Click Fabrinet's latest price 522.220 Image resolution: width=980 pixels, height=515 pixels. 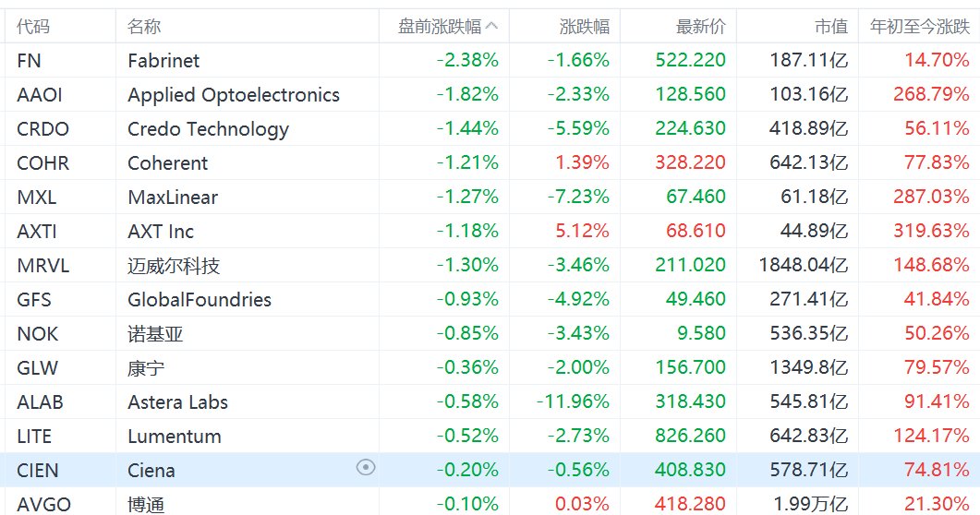click(691, 61)
